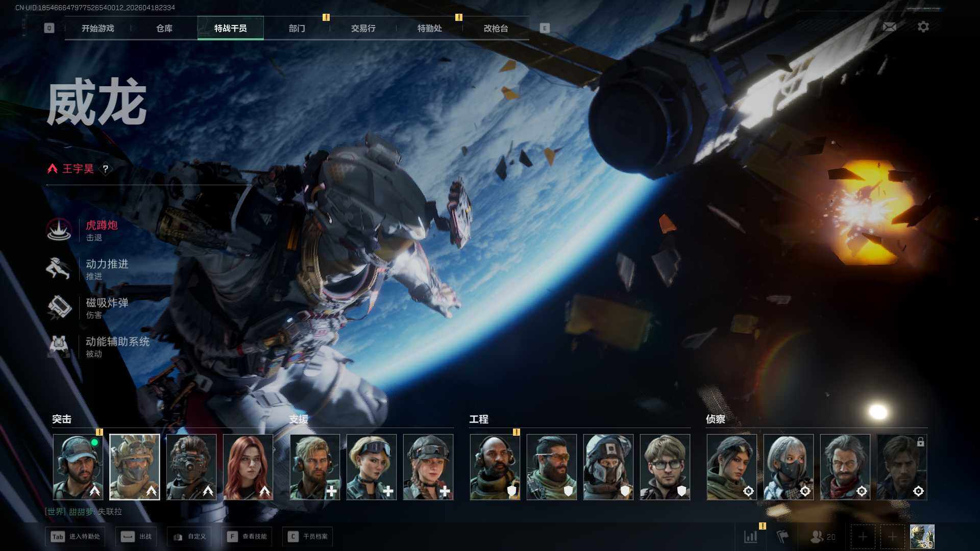This screenshot has height=551, width=980.
Task: Open the 交易行 tab
Action: (363, 29)
